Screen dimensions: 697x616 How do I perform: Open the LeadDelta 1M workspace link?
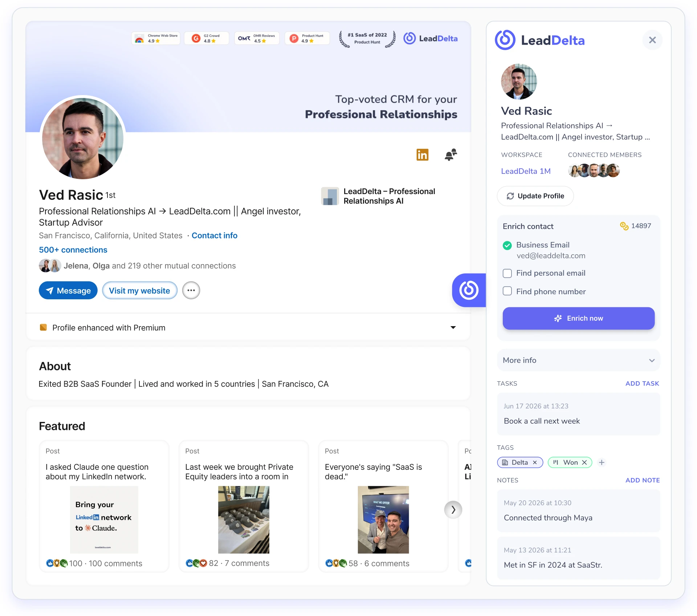pyautogui.click(x=526, y=171)
